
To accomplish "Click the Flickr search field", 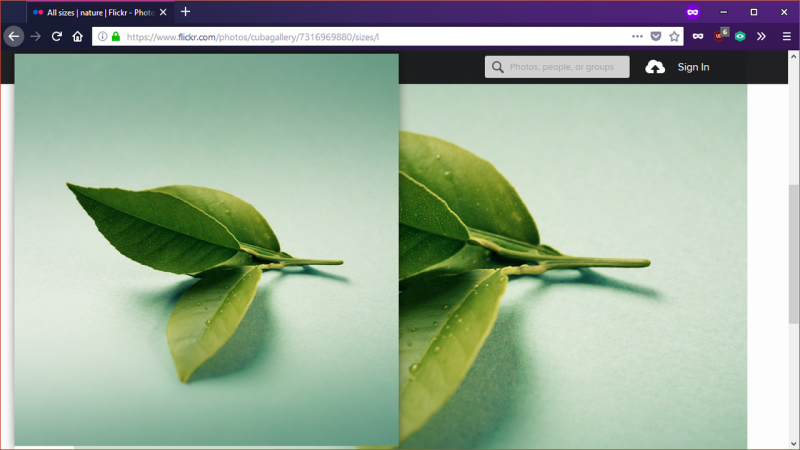I will [557, 67].
